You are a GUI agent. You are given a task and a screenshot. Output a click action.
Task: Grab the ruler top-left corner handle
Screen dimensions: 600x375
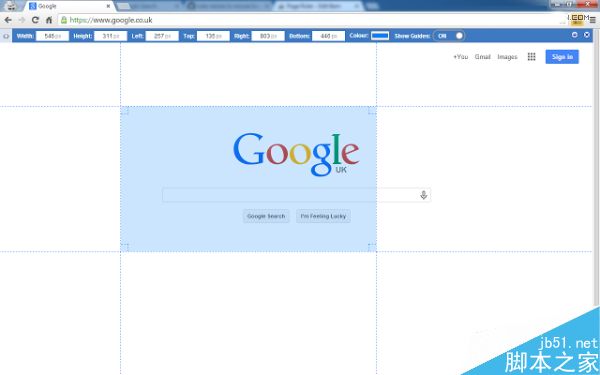tap(124, 110)
